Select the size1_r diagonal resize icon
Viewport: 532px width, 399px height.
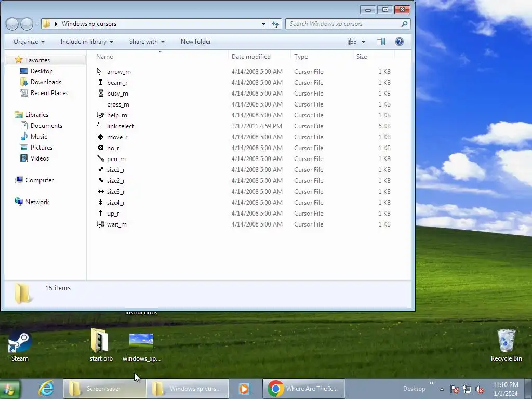pos(100,169)
